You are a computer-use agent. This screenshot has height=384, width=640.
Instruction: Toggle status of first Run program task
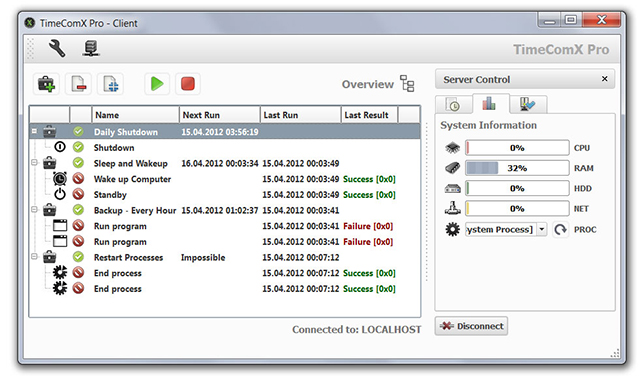click(x=78, y=225)
